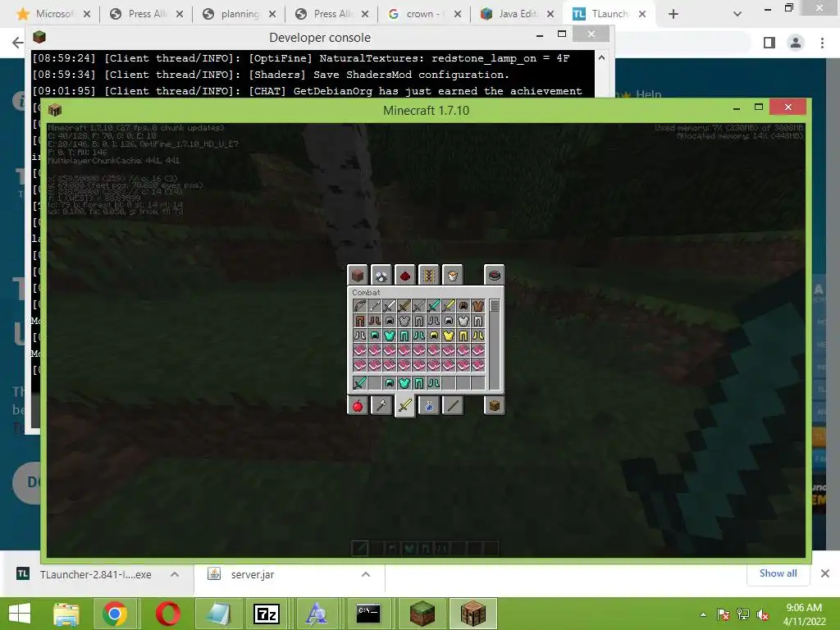Open Chrome tab search dropdown arrow

(x=737, y=14)
